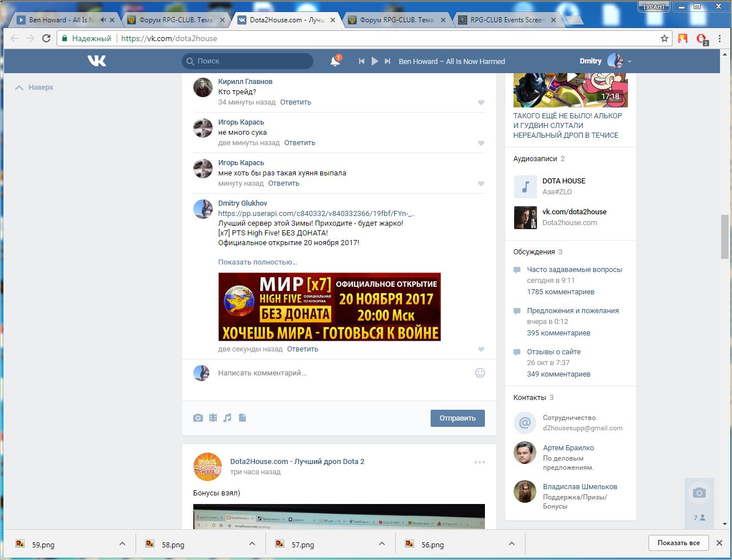Click the orange extension icon in Chrome toolbar

(682, 39)
